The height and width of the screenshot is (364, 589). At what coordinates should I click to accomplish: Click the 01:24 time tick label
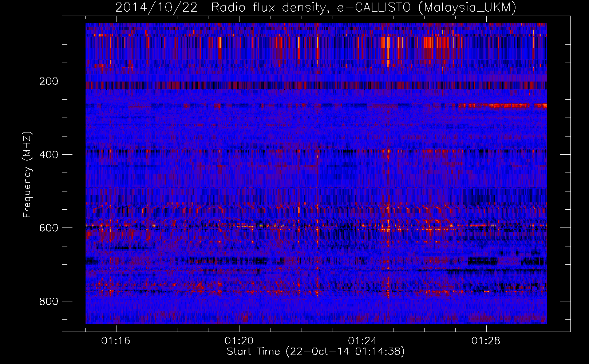[x=363, y=341]
